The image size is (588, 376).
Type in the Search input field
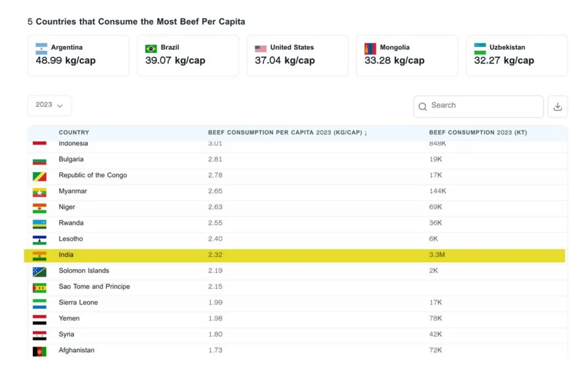[483, 106]
